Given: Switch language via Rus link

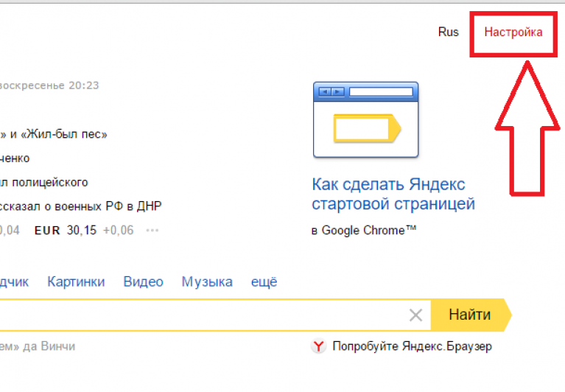Looking at the screenshot, I should (449, 32).
